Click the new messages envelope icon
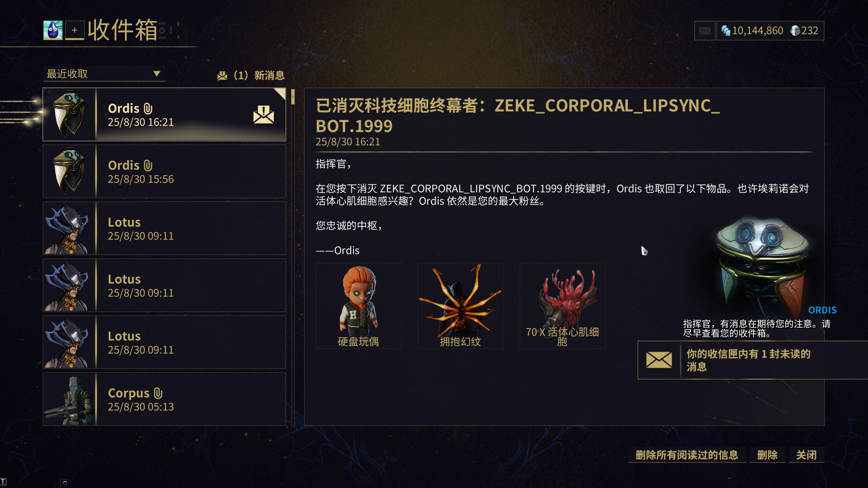 pyautogui.click(x=222, y=76)
